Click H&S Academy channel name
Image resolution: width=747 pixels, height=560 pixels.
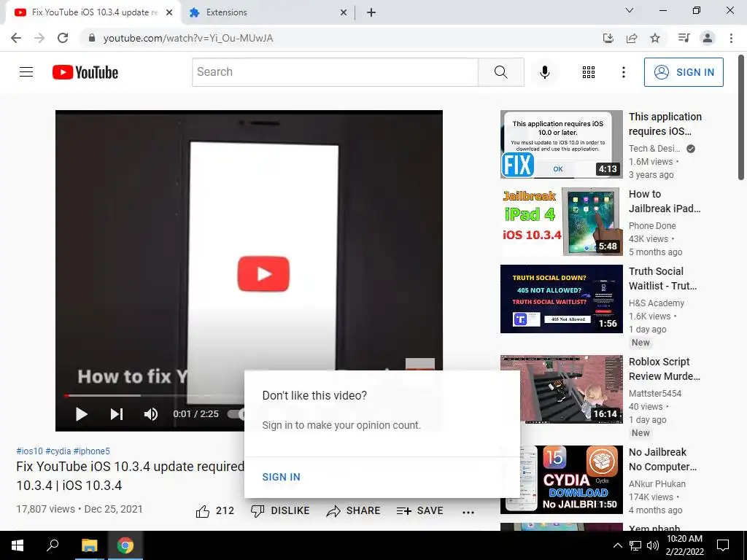pos(657,303)
